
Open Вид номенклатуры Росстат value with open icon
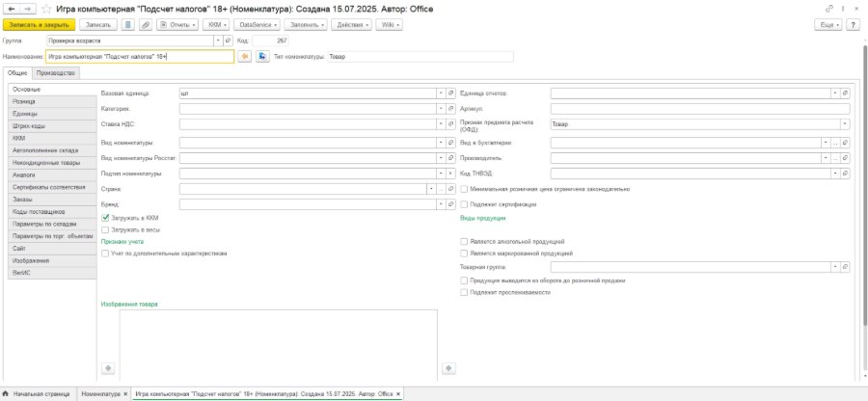(x=450, y=158)
